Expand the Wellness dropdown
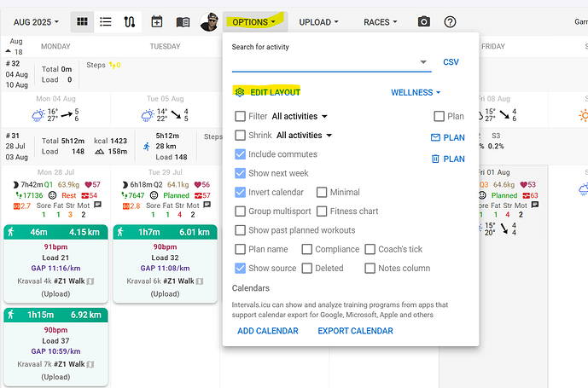This screenshot has width=588, height=388. point(416,92)
